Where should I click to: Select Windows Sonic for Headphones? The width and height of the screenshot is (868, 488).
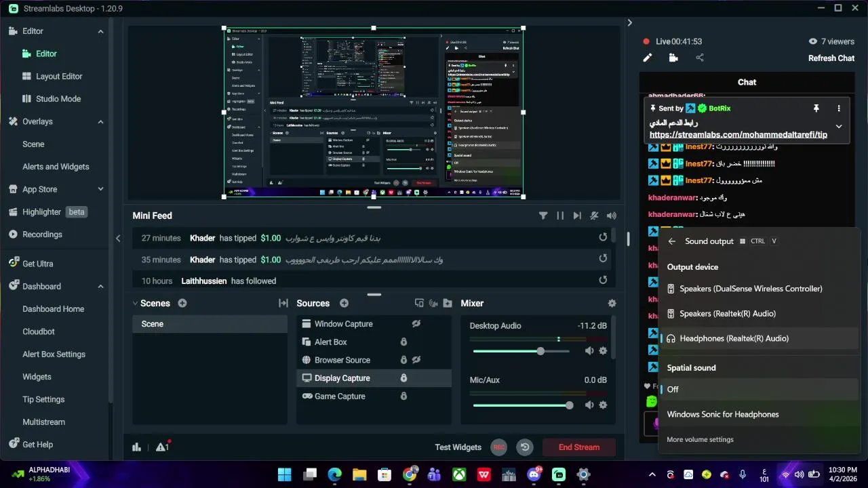tap(759, 415)
